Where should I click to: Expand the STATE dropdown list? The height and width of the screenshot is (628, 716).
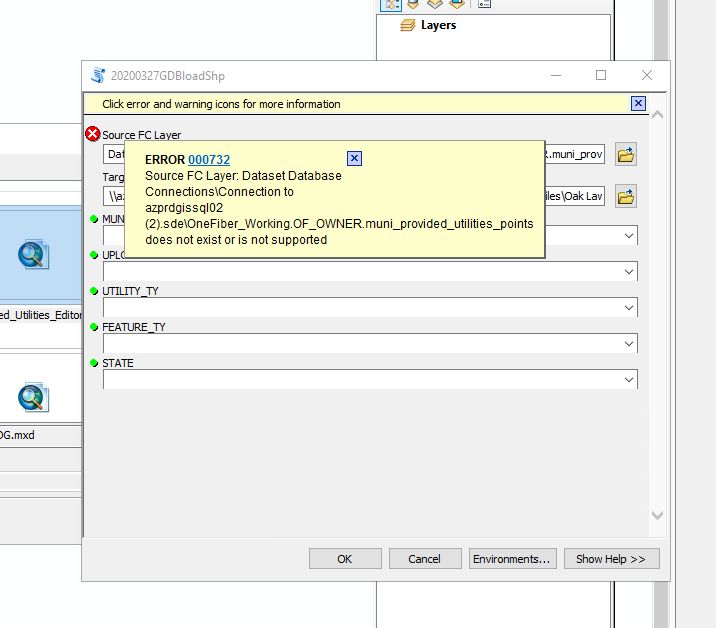click(629, 380)
